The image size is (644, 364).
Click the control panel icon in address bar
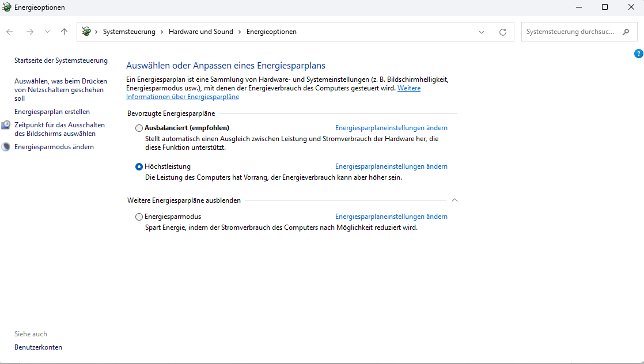86,31
